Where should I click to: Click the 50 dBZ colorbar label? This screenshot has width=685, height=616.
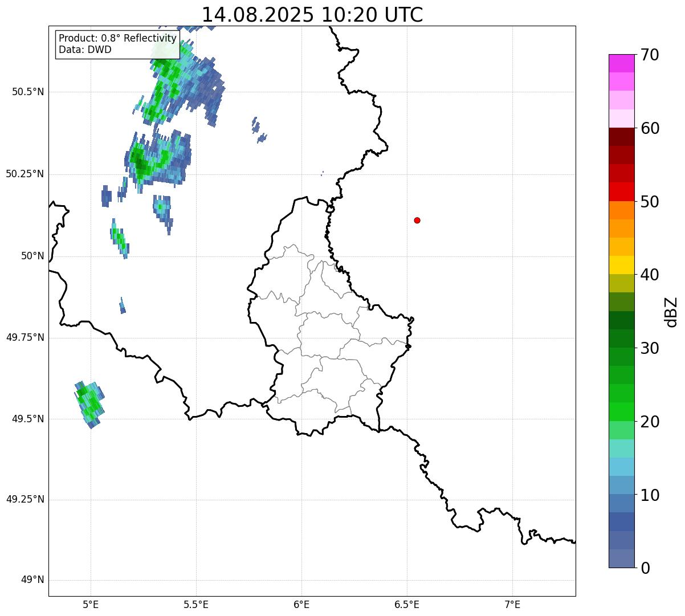point(650,202)
